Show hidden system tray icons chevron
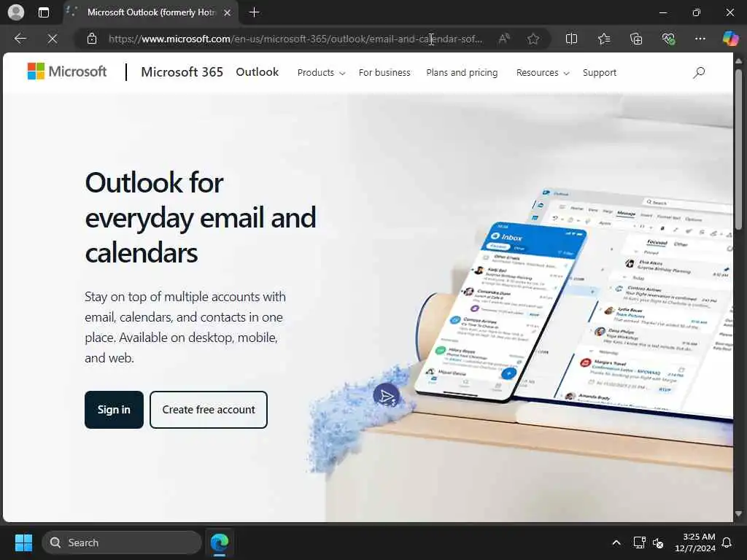 (616, 542)
